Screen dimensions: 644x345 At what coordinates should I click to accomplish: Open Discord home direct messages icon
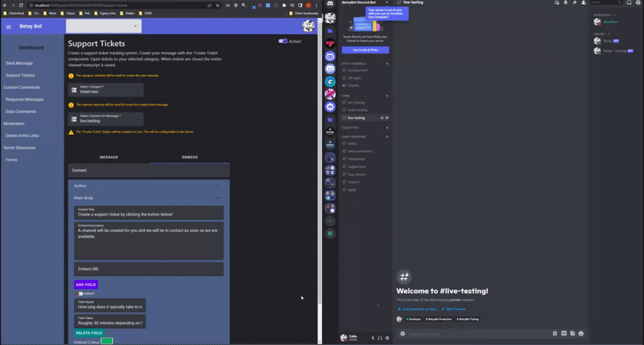330,4
